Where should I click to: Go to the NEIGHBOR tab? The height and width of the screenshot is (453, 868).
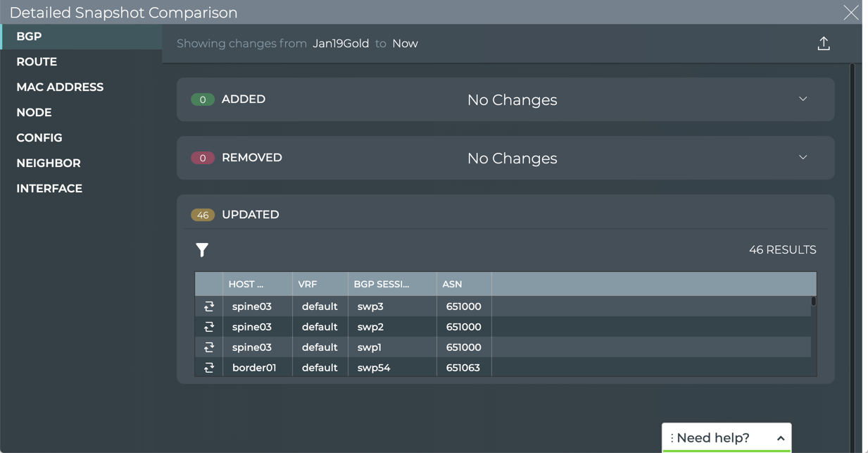[x=49, y=163]
